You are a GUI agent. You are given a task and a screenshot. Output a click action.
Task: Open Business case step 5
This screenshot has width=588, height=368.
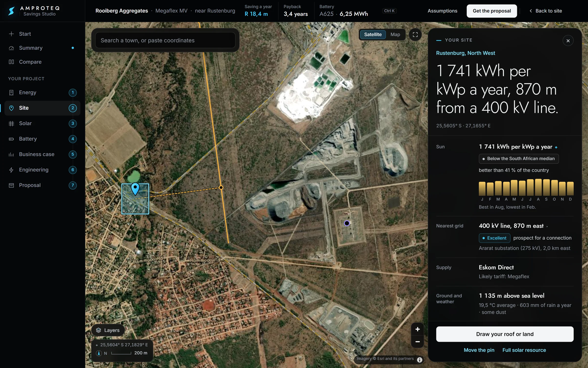coord(42,154)
